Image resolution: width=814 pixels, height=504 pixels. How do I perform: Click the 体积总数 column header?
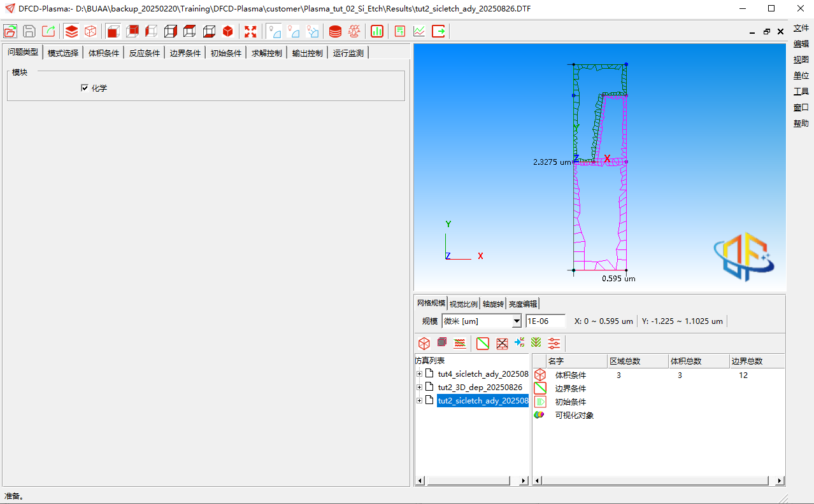coord(686,361)
